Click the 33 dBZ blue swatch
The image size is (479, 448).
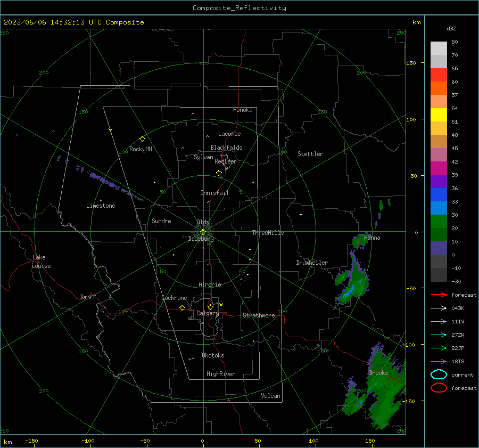(x=439, y=194)
